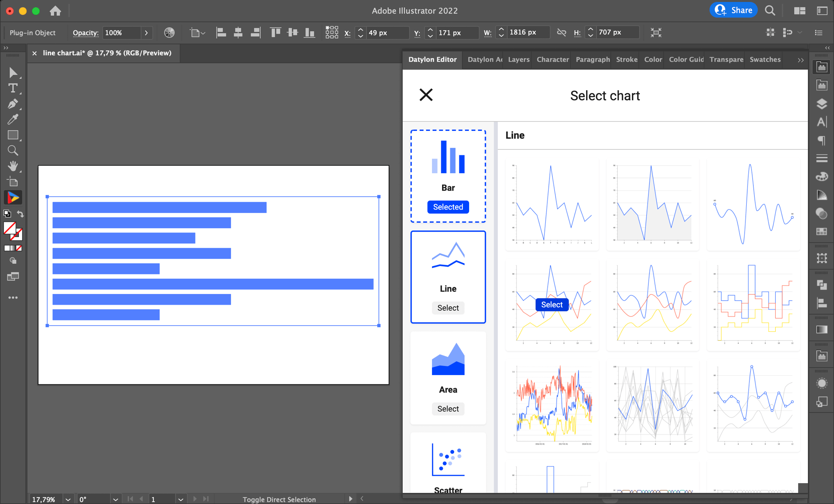834x504 pixels.
Task: Activate the Zoom tool
Action: coord(13,151)
